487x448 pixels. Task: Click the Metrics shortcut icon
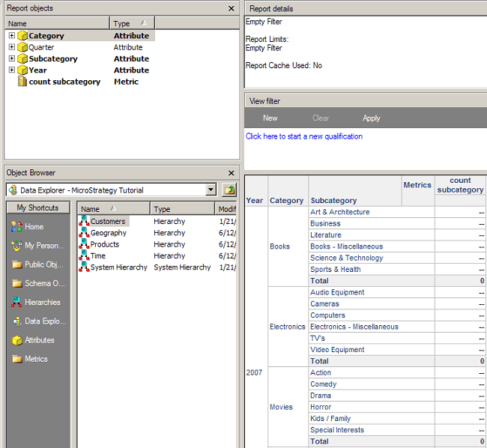click(16, 359)
